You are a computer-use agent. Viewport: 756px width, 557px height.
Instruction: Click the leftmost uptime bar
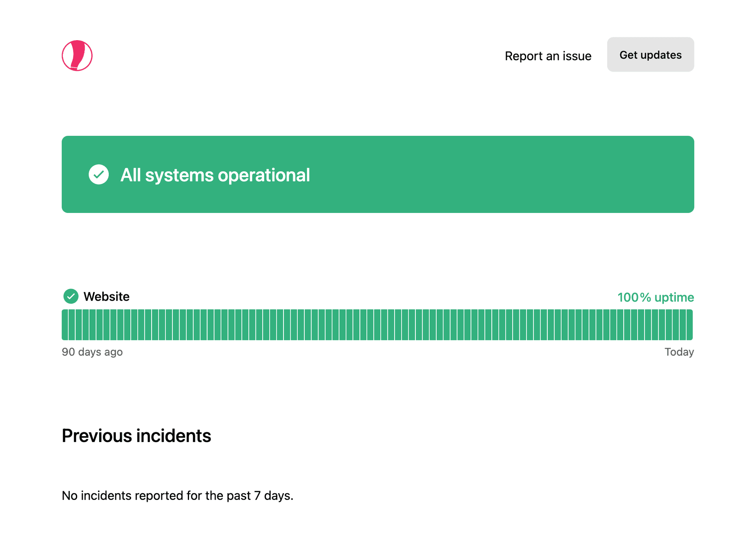[65, 325]
